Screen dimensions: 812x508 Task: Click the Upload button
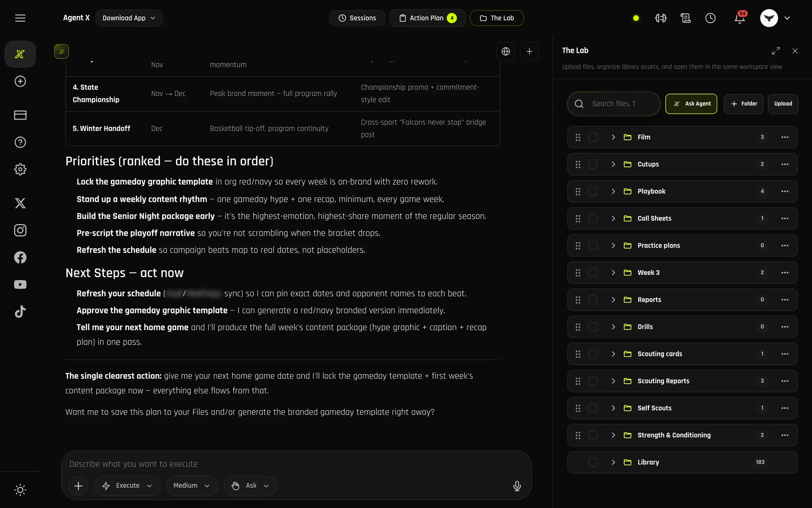(x=783, y=104)
